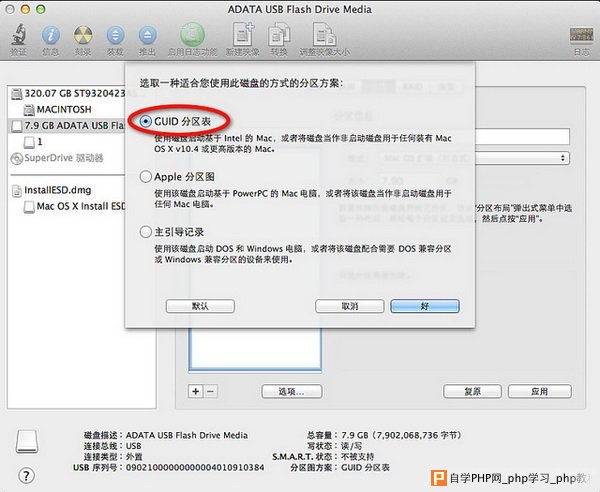Viewport: 600px width, 492px height.
Task: Click Enable Journaling (启用日志功能) icon
Action: pos(192,34)
